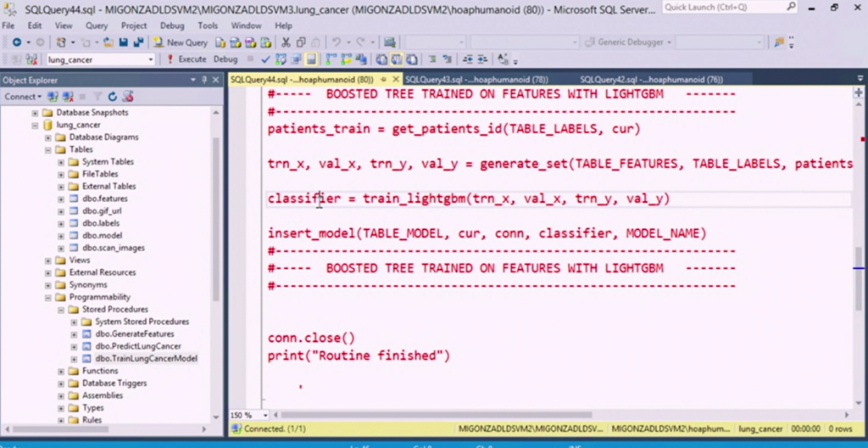
Task: Toggle the Object Explorer auto-hide pin
Action: click(x=203, y=80)
